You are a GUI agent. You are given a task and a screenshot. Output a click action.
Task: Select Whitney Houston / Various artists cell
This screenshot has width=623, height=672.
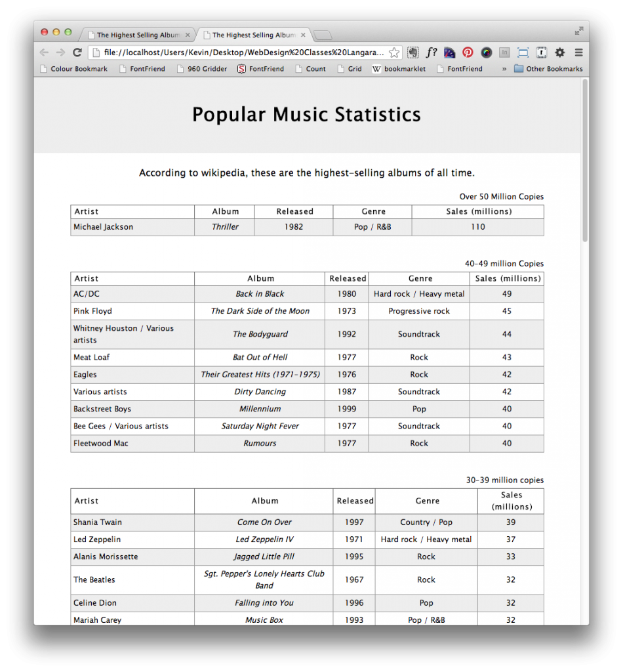tap(132, 334)
